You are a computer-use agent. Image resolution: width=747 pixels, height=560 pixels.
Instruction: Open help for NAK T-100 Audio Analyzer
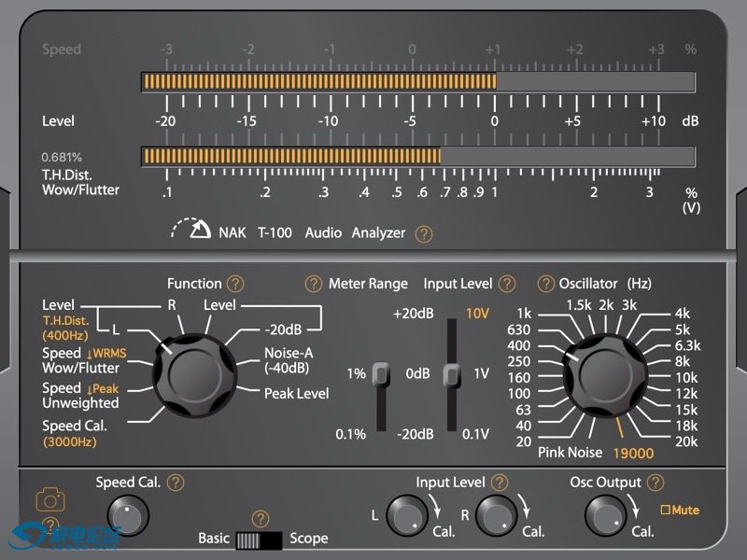pyautogui.click(x=424, y=234)
